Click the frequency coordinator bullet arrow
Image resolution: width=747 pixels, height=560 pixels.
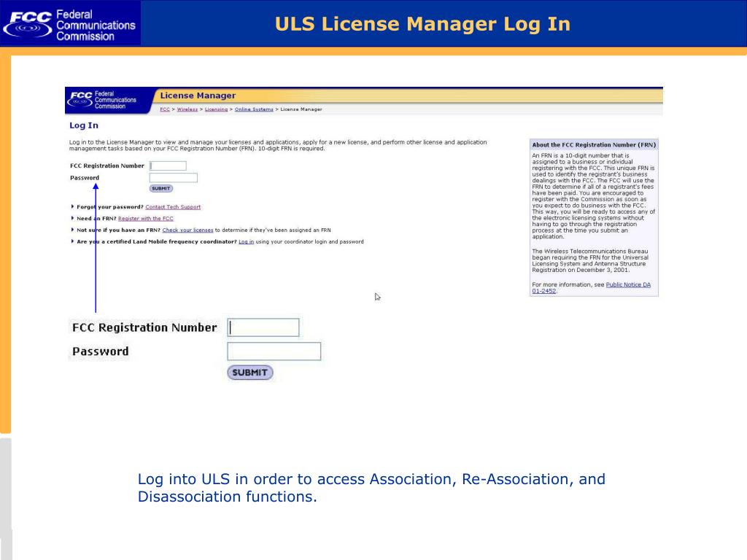[72, 241]
